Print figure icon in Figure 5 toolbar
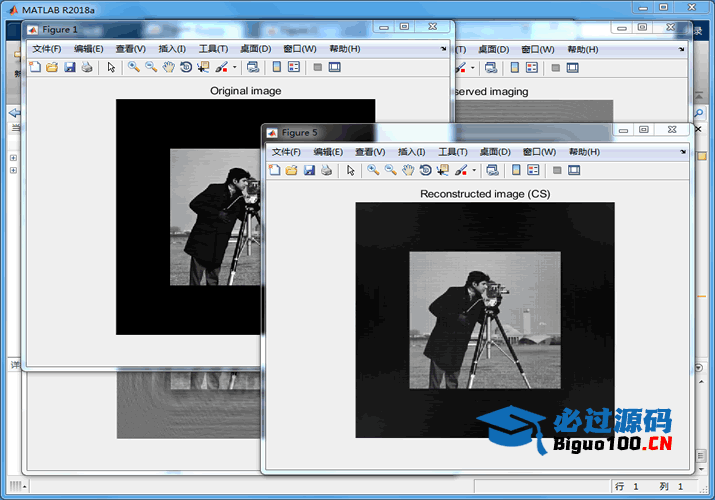 click(326, 170)
